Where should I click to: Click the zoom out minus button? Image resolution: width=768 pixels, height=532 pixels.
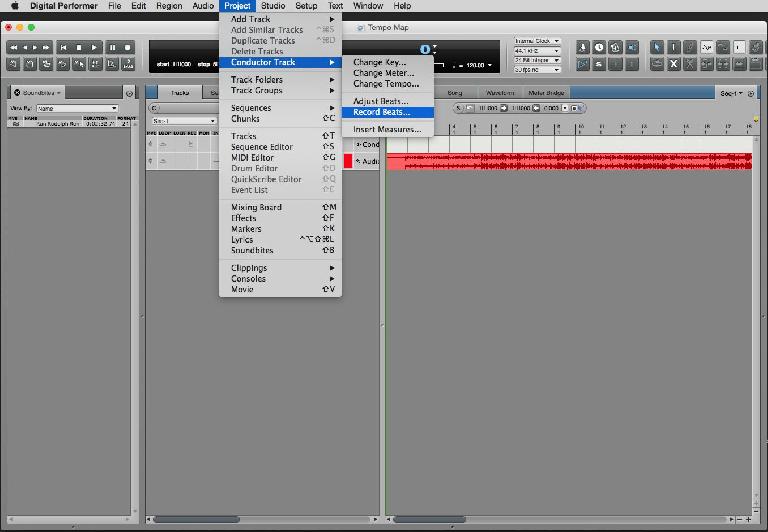[740, 519]
